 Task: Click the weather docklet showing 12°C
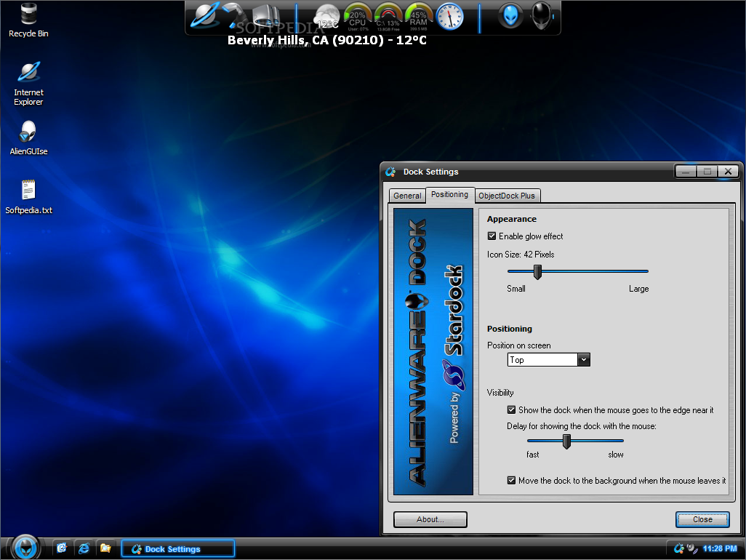tap(326, 17)
